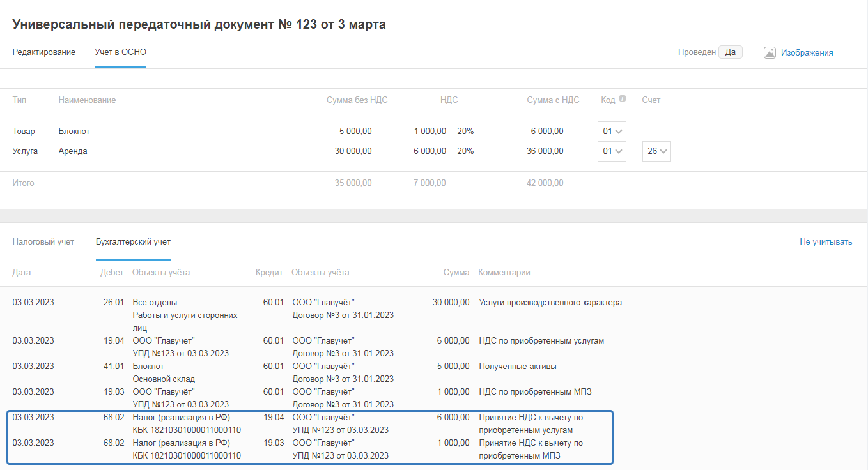
Task: Select 'Принятие НДС к вычету по приобретенным услугам'
Action: point(531,423)
